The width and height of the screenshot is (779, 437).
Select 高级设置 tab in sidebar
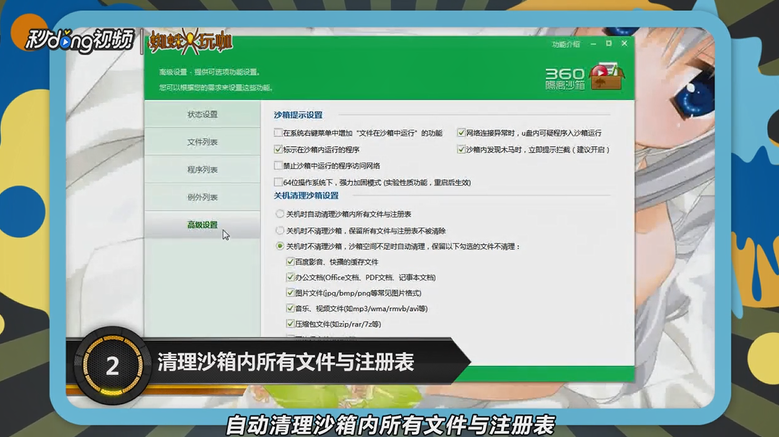202,225
